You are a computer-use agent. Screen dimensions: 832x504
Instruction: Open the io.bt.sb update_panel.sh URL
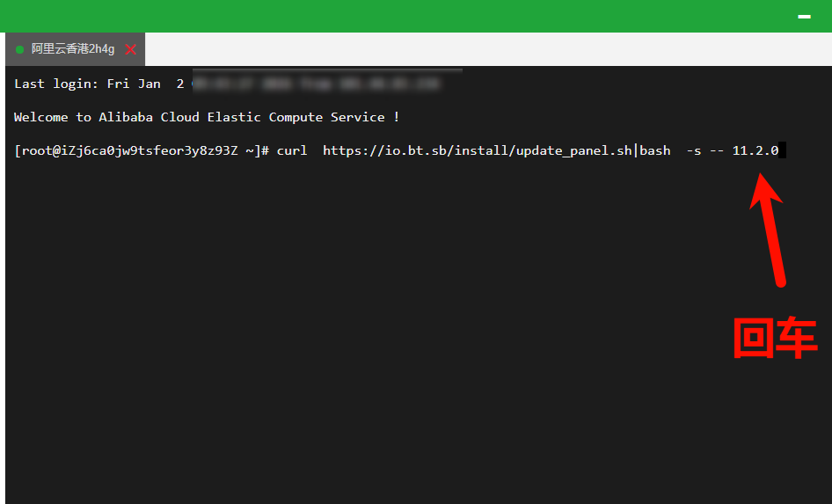(477, 150)
